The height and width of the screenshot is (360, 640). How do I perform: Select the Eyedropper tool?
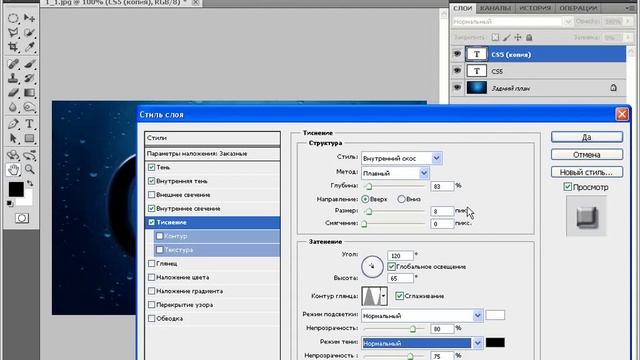[29, 47]
